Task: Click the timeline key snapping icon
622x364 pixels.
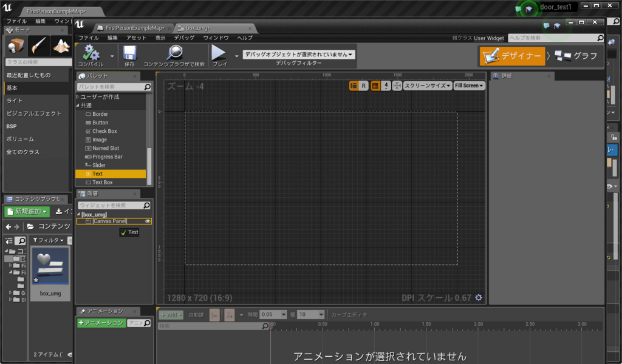Action: coord(229,315)
